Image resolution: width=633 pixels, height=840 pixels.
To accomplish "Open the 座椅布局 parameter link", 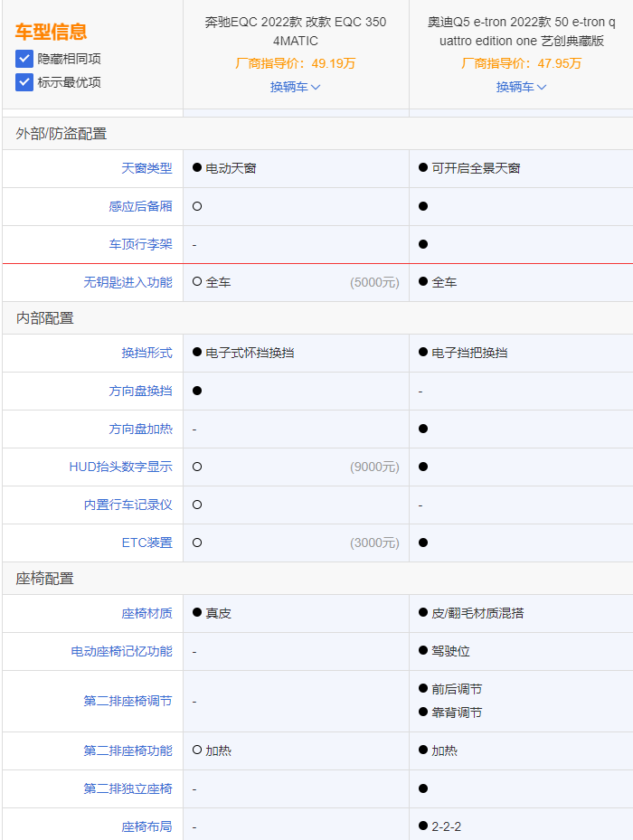I will pyautogui.click(x=146, y=827).
